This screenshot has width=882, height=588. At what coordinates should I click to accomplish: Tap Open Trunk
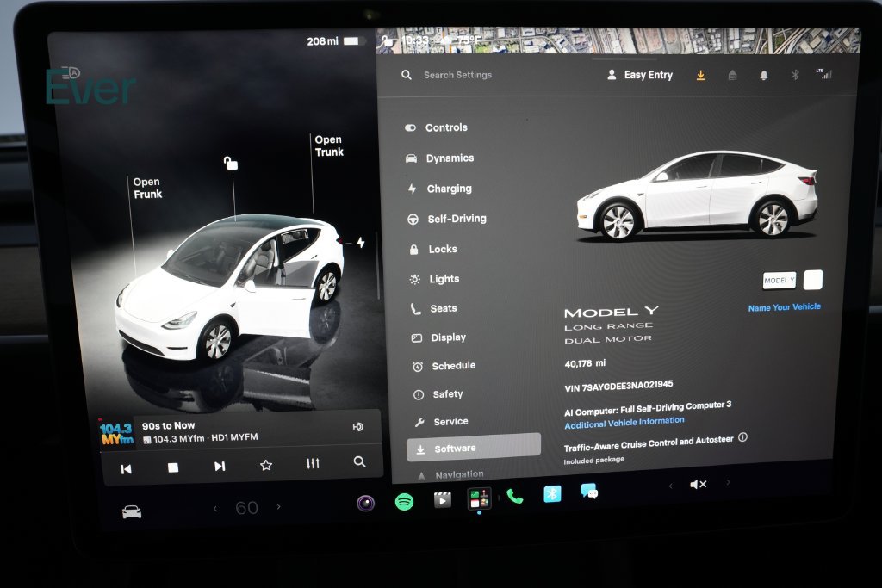tap(329, 145)
